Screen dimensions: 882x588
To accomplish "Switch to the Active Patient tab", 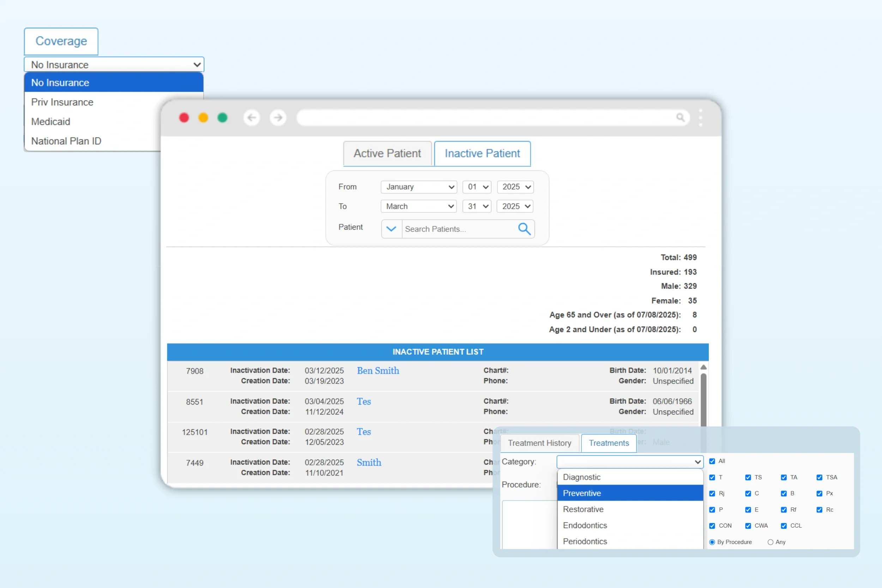I will tap(387, 153).
